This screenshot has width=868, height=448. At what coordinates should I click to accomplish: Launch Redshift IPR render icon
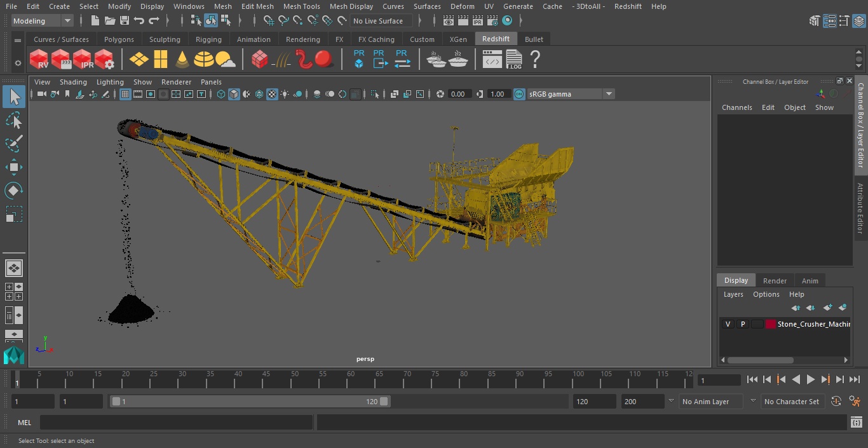click(83, 60)
